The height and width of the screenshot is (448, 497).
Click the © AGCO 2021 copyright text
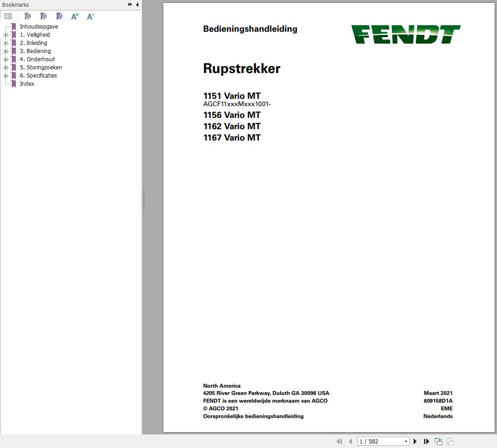tap(220, 409)
